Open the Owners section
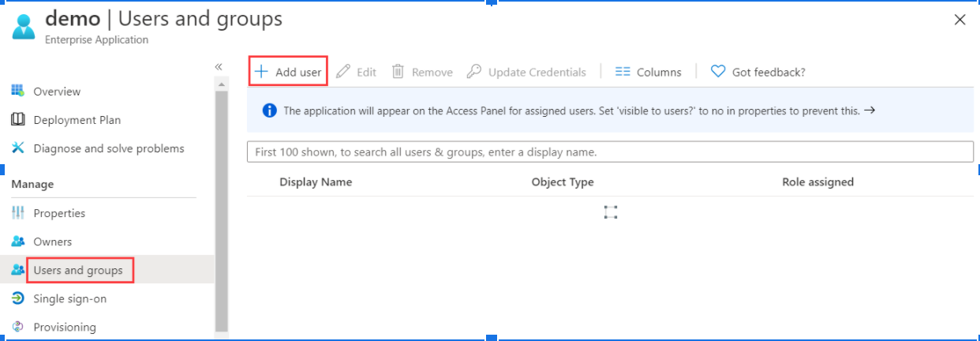 (x=52, y=242)
